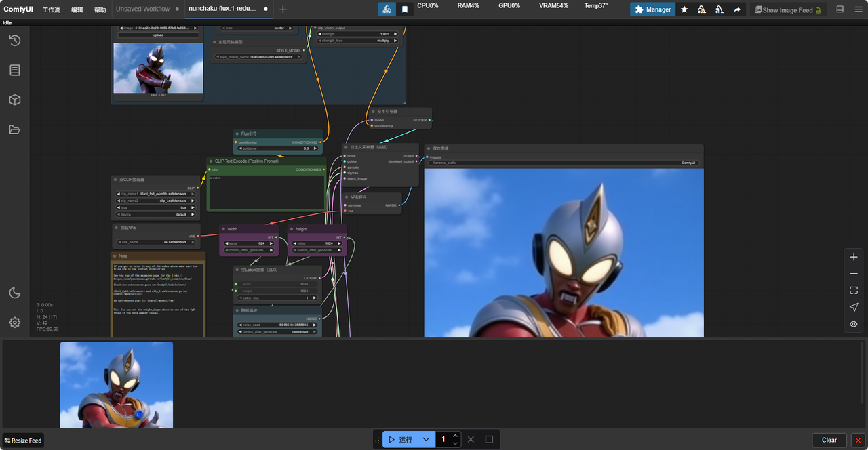Collapse the width node via its title dot

tap(224, 229)
